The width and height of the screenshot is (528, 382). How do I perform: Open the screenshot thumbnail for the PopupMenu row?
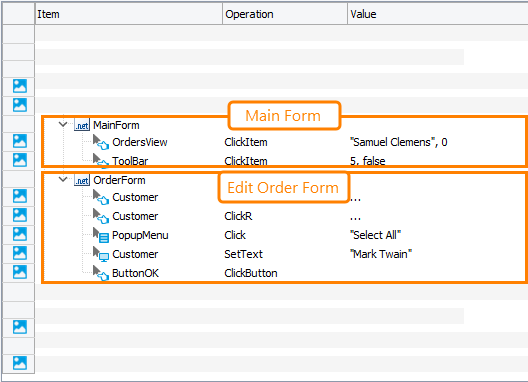(x=20, y=234)
